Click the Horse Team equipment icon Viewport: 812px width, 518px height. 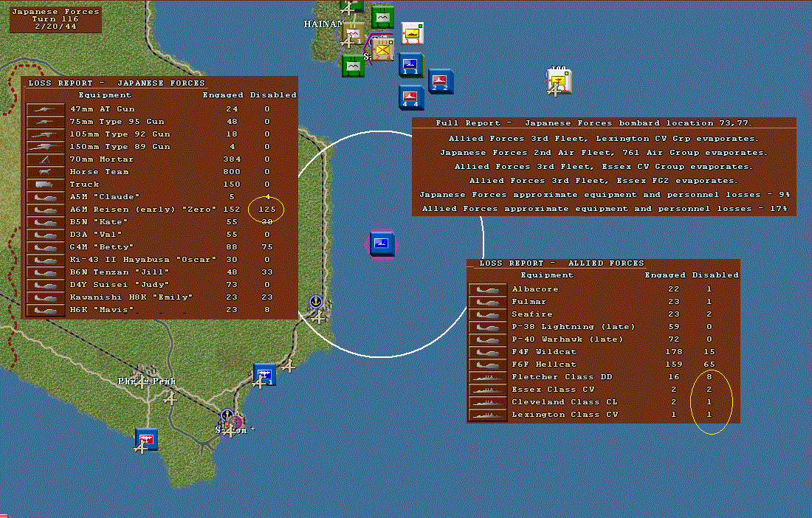coord(46,172)
